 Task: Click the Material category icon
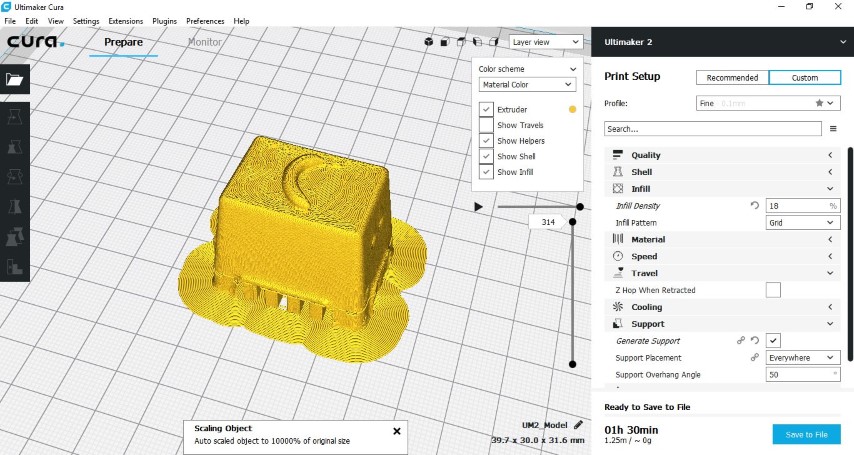(618, 239)
